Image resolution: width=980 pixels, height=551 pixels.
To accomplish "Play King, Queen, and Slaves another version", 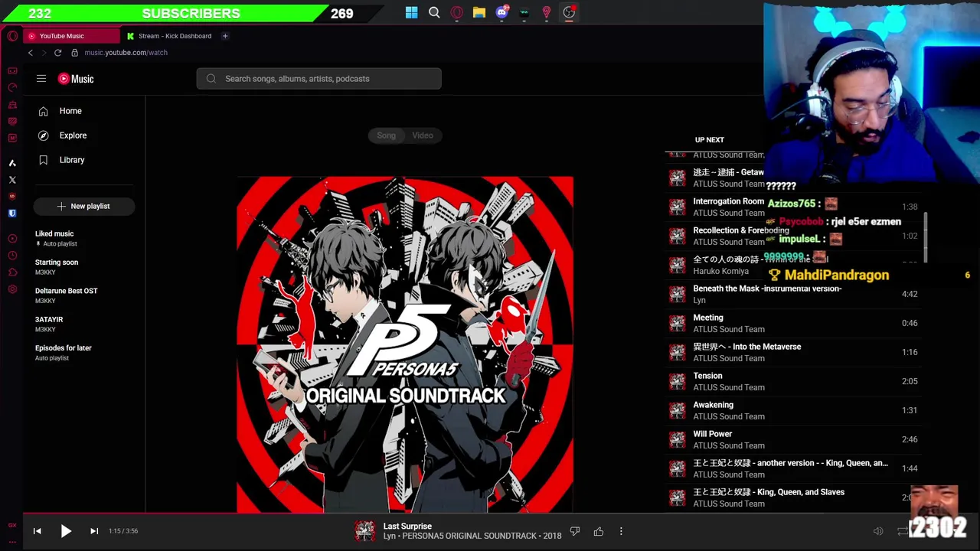I will [x=793, y=468].
